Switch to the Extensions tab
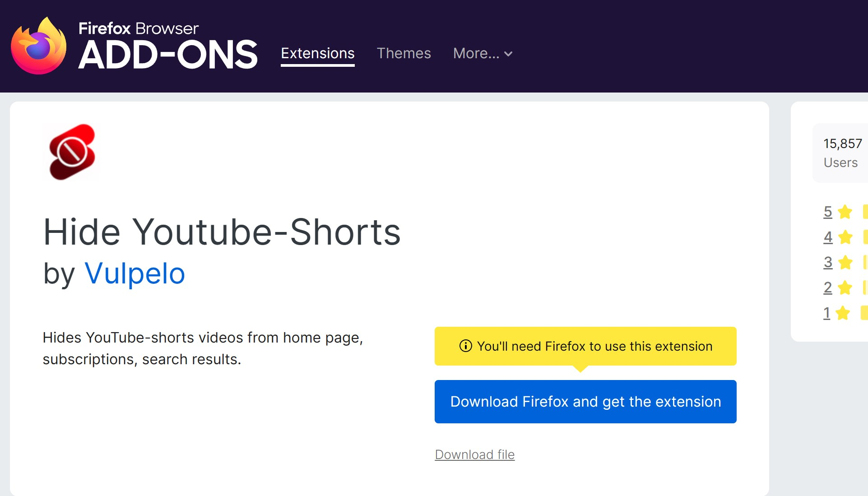This screenshot has width=868, height=496. click(317, 53)
